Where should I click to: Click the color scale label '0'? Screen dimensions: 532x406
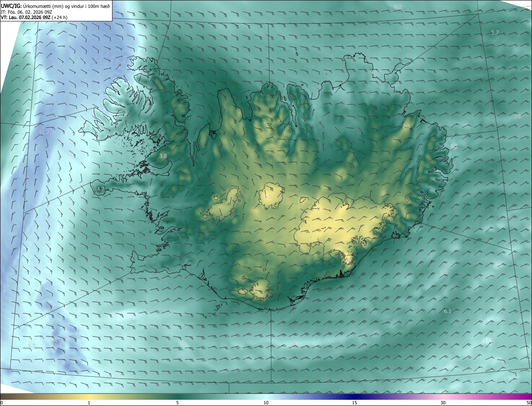pyautogui.click(x=2, y=403)
